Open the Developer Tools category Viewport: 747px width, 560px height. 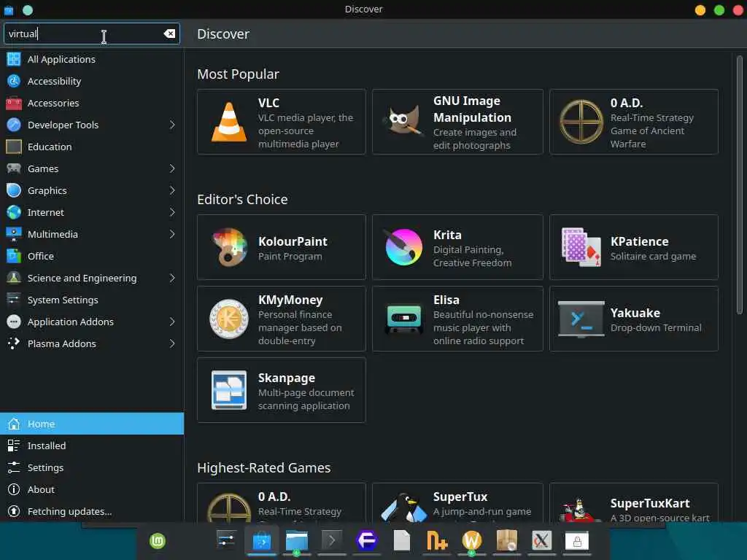(92, 125)
